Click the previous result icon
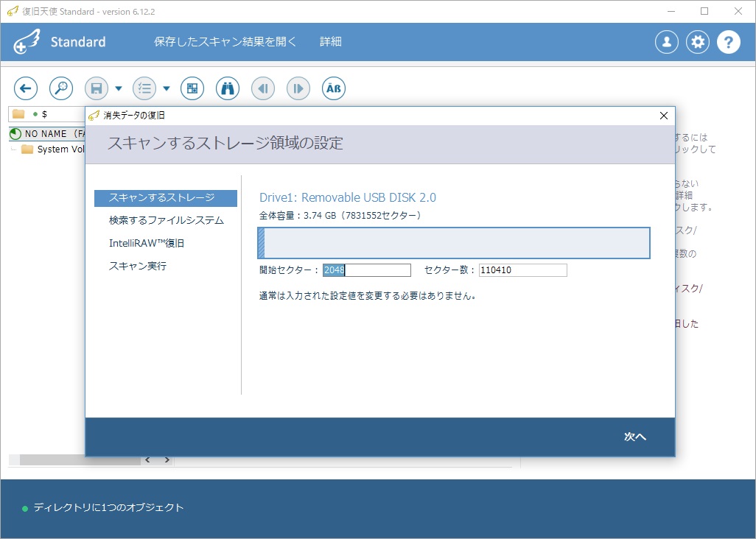This screenshot has width=756, height=539. (x=263, y=88)
